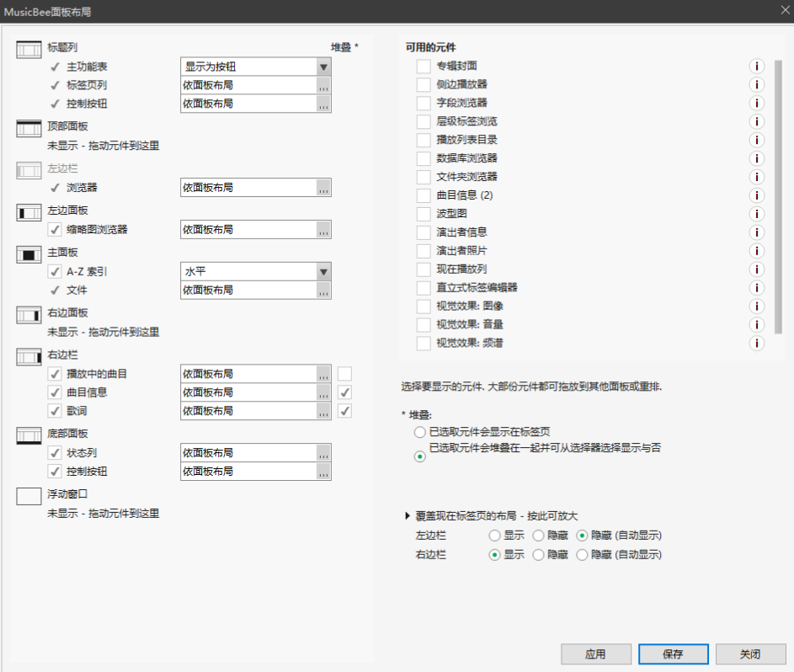Open layout options button for 状态列
Viewport: 794px width, 672px height.
pos(323,453)
